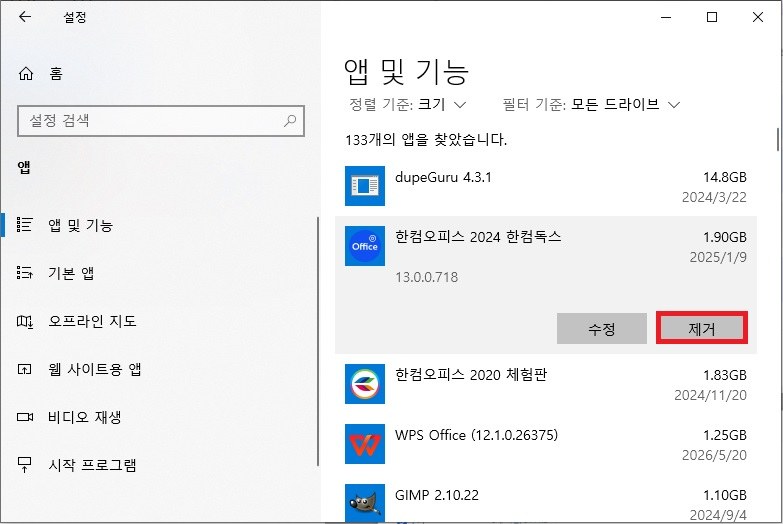Minimize the 설정 window
Viewport: 783px width, 524px height.
coord(666,17)
